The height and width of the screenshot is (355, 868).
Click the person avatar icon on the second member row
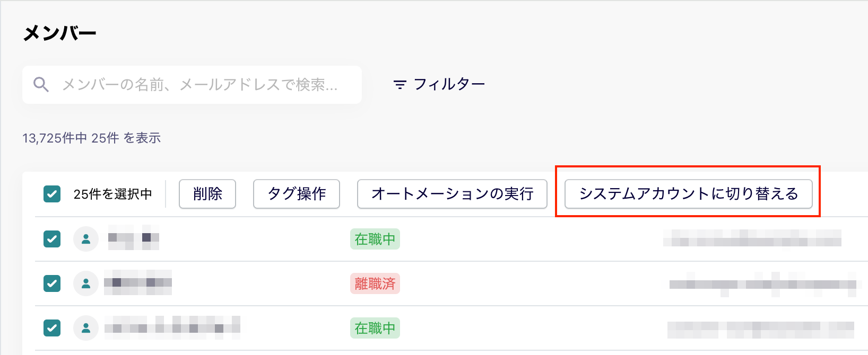pyautogui.click(x=86, y=283)
